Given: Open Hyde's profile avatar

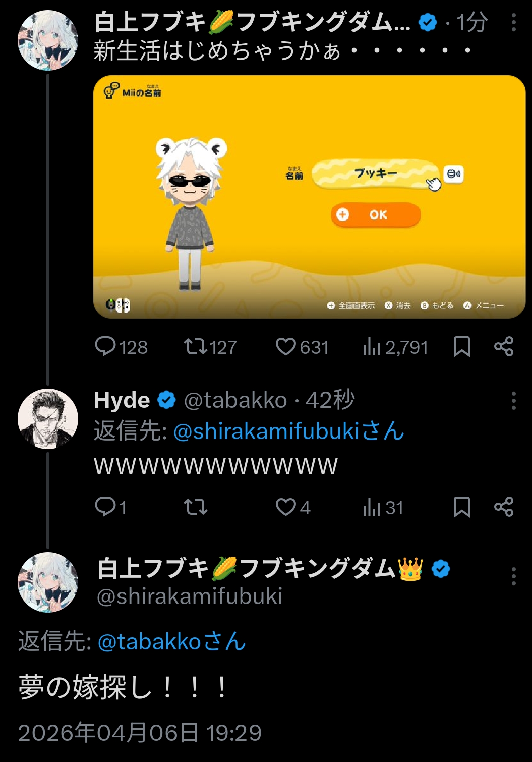Looking at the screenshot, I should [x=48, y=419].
